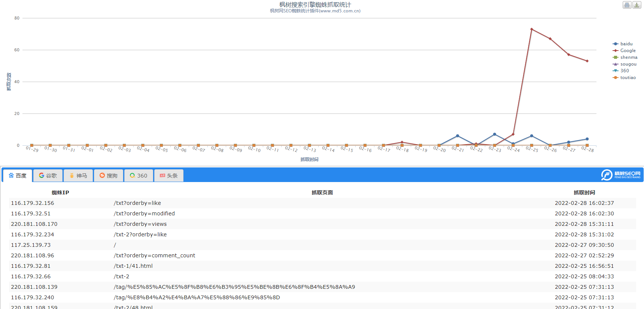
Task: Click the download chart icon
Action: (x=637, y=5)
